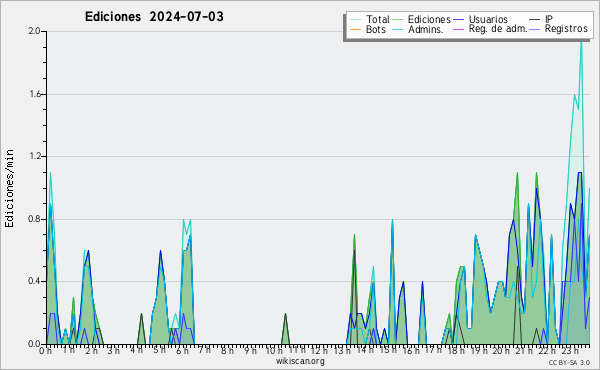Click the '10 h' x-axis label
Screen dimensions: 600x370
(273, 350)
